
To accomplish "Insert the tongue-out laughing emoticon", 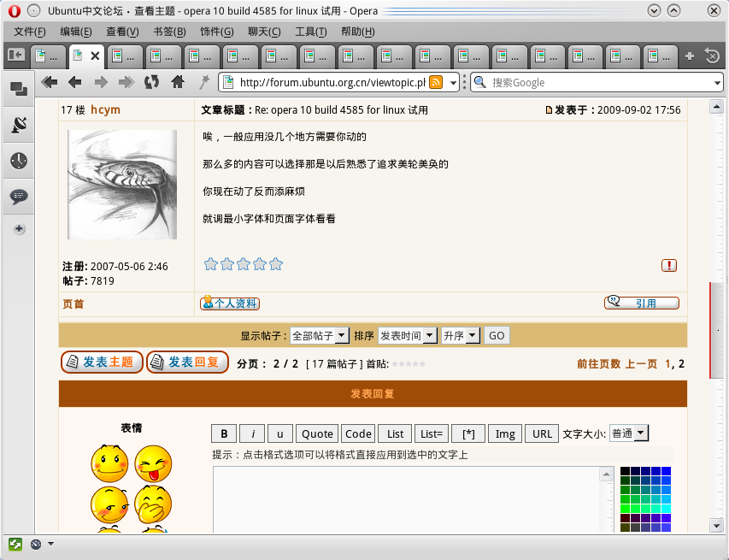I will pyautogui.click(x=153, y=463).
